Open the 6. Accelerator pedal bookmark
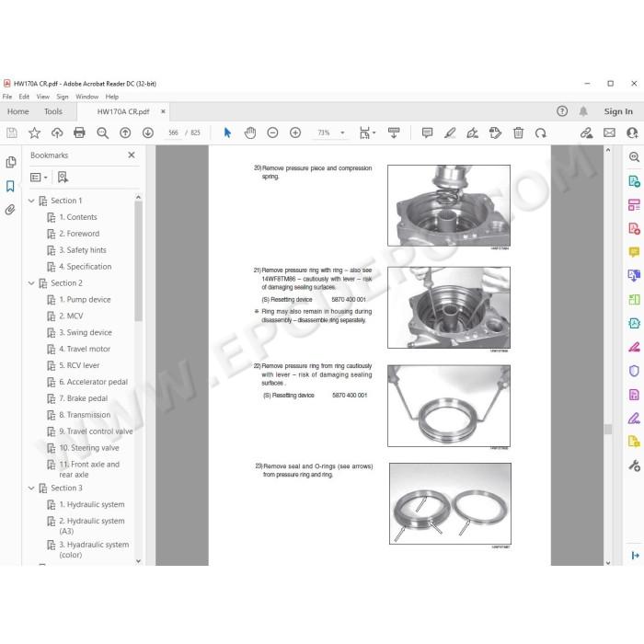 tap(93, 382)
